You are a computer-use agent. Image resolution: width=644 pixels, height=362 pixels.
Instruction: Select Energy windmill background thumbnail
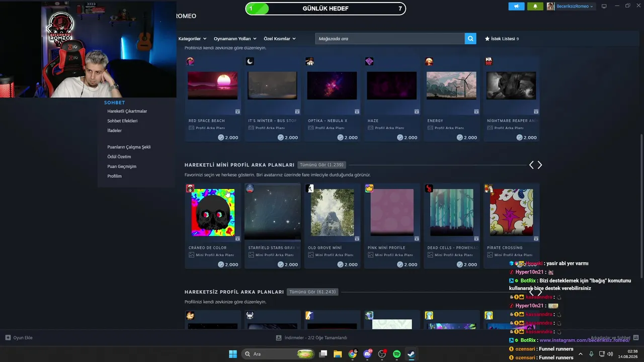tap(451, 85)
